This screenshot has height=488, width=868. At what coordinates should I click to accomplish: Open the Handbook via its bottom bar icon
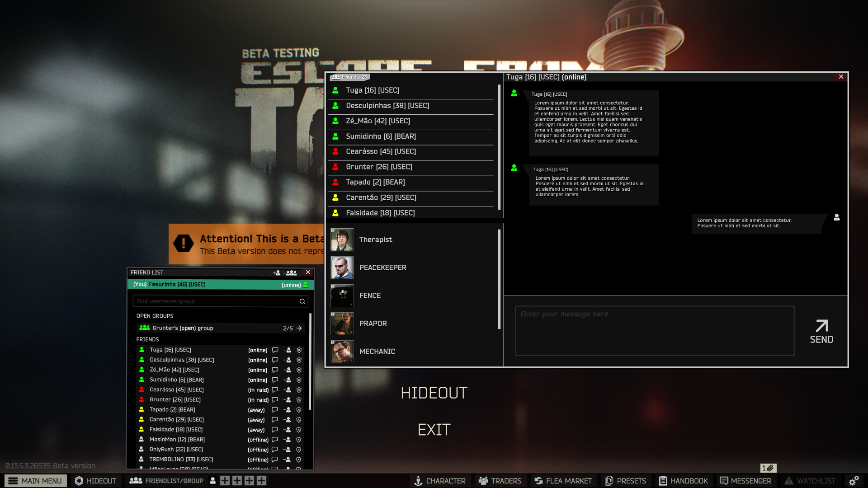(x=663, y=481)
